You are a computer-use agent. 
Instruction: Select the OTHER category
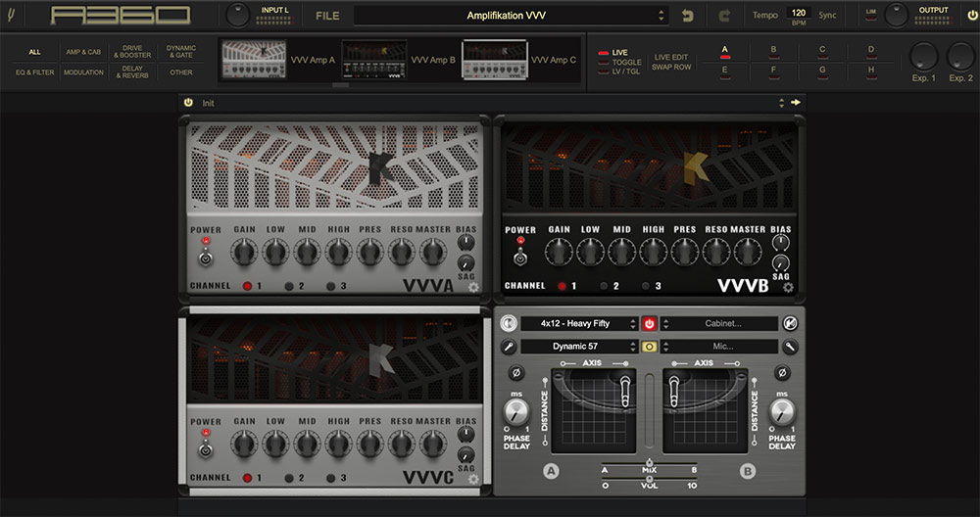point(181,72)
